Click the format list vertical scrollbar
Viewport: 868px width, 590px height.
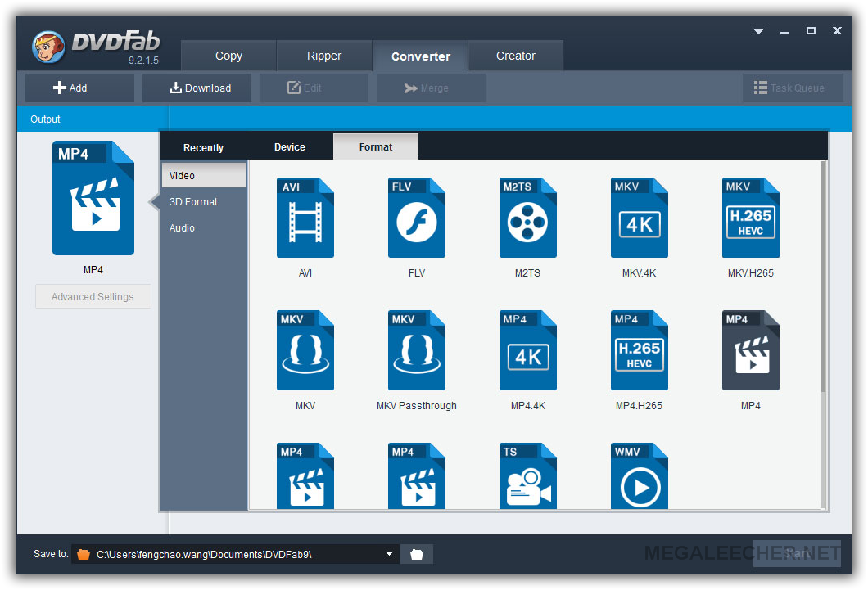click(x=823, y=277)
